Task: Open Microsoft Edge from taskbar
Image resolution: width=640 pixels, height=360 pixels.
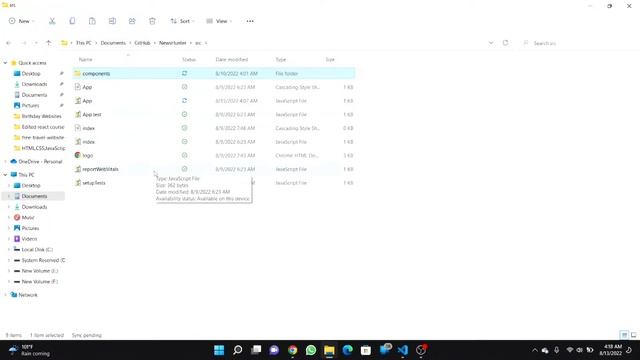Action: [x=348, y=350]
